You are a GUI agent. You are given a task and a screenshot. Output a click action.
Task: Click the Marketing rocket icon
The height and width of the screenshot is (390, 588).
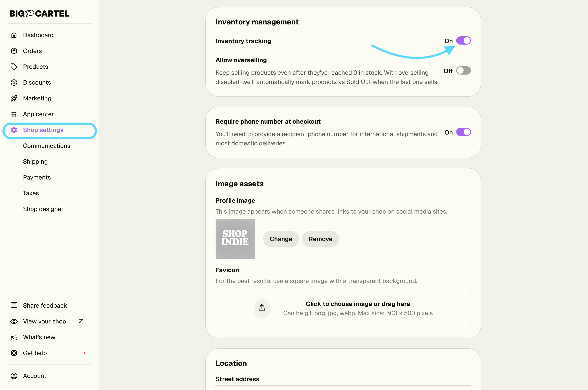14,99
